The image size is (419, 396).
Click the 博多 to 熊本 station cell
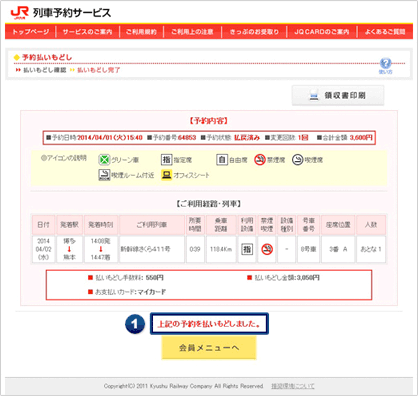point(69,249)
